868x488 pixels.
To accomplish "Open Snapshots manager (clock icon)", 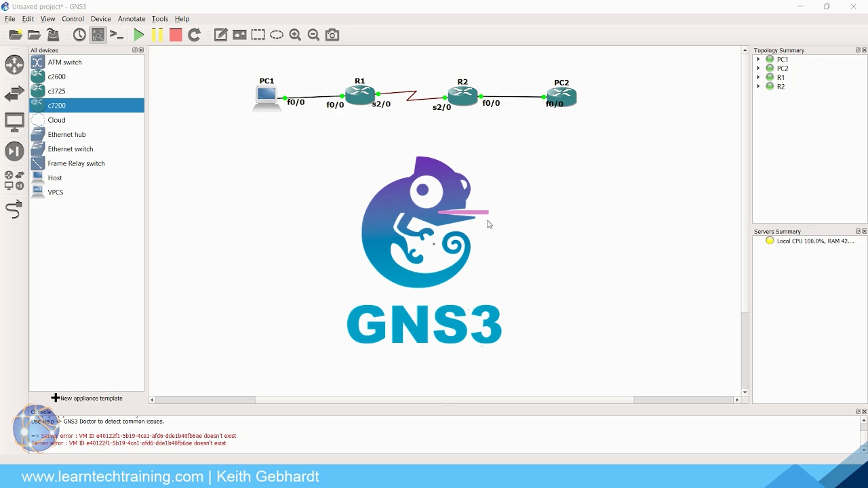I will pos(79,35).
